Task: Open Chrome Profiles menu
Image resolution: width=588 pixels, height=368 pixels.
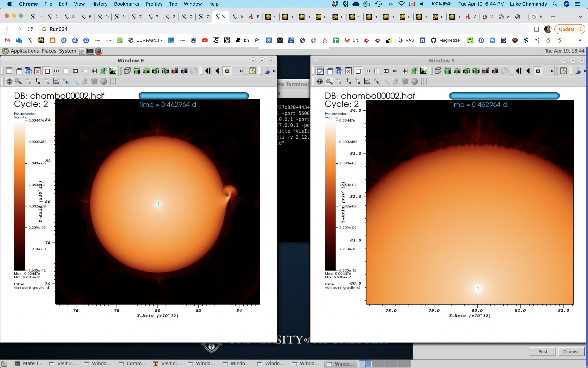Action: click(154, 4)
